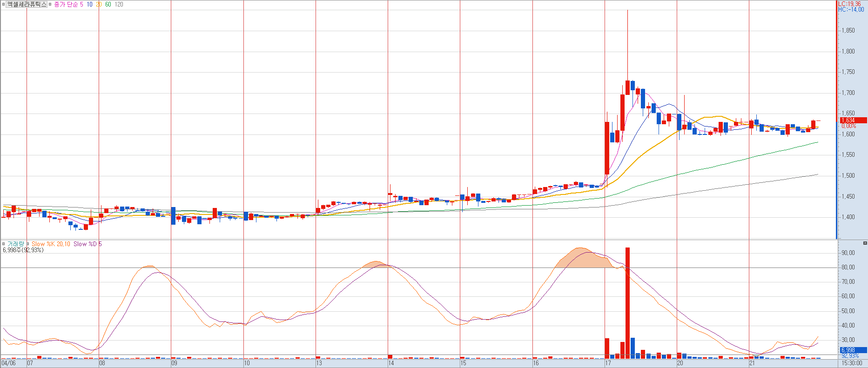Toggle the square box before Slow %K
868x368 pixels.
pyautogui.click(x=28, y=244)
